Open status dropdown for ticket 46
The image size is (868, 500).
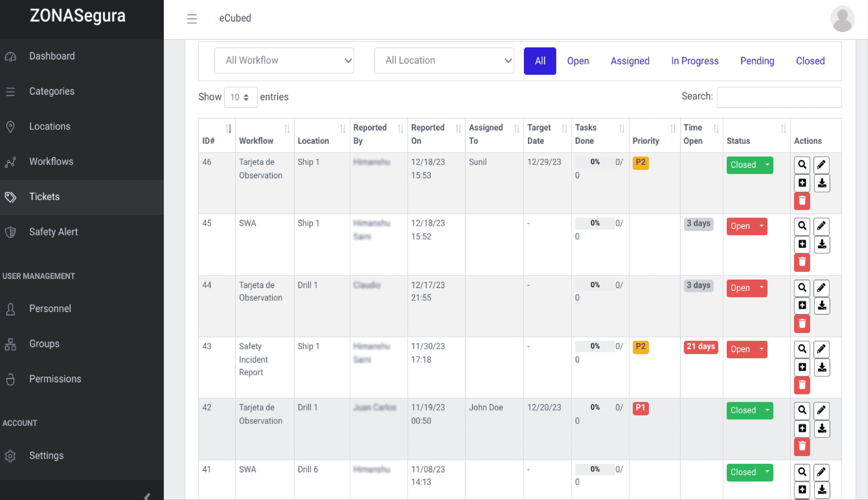click(x=750, y=165)
